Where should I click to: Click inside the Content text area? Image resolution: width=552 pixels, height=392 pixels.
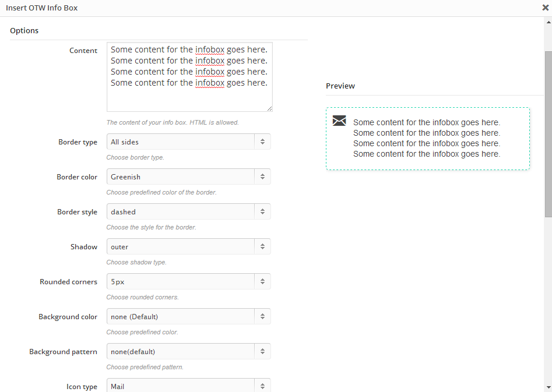pyautogui.click(x=189, y=77)
